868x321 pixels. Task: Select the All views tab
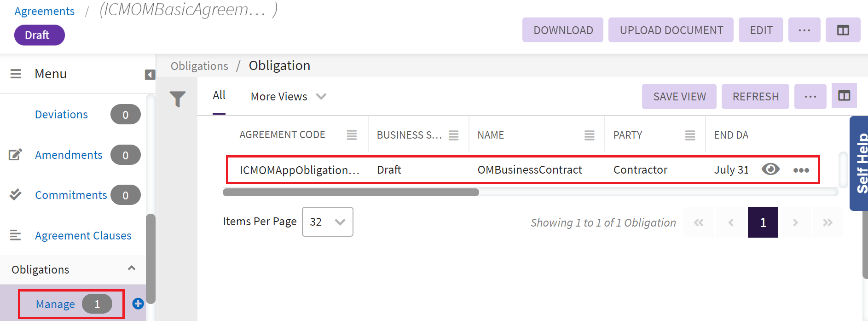click(219, 95)
